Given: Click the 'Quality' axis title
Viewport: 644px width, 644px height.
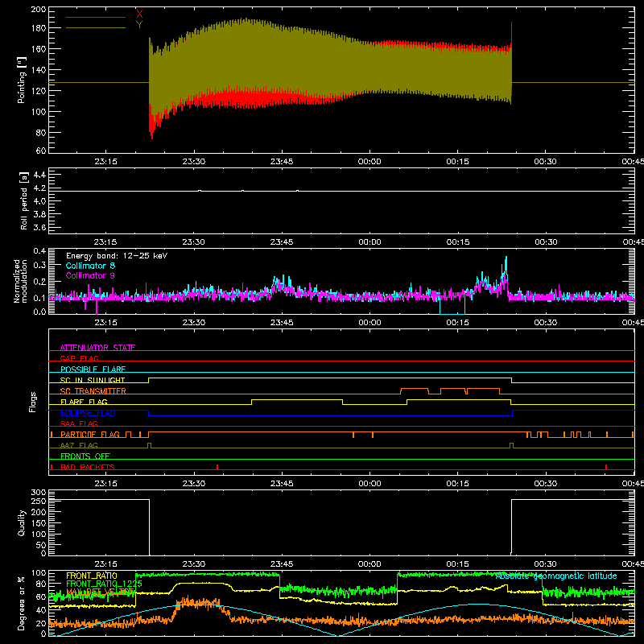Looking at the screenshot, I should (x=22, y=522).
